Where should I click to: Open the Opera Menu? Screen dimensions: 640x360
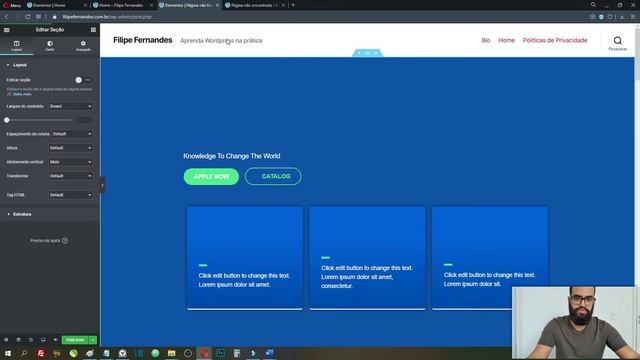12,5
